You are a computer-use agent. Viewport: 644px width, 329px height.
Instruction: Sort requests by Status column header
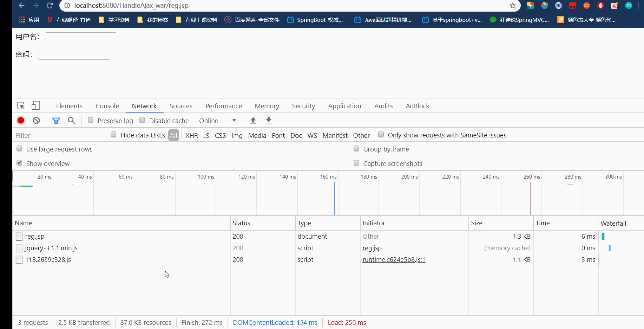click(263, 223)
